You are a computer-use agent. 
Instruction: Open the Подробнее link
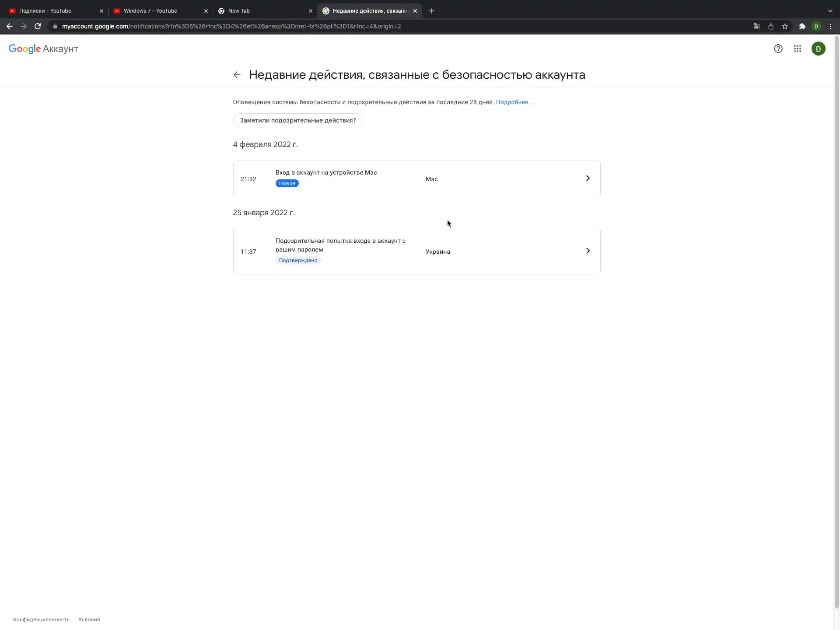tap(514, 102)
